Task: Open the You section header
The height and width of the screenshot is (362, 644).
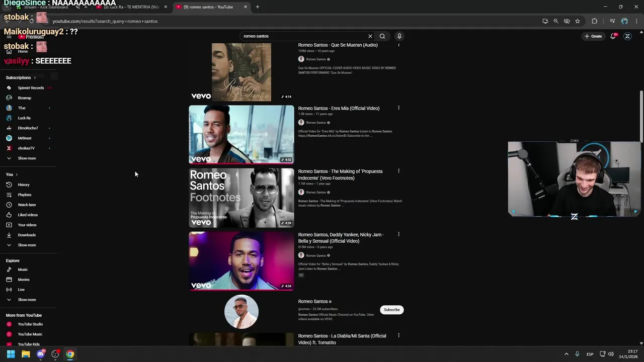Action: pyautogui.click(x=12, y=174)
